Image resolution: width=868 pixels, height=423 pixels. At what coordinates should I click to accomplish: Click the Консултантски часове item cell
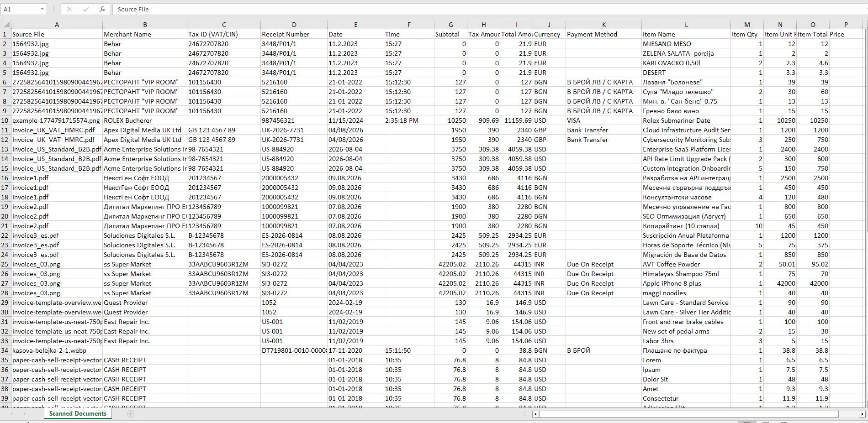coord(686,197)
